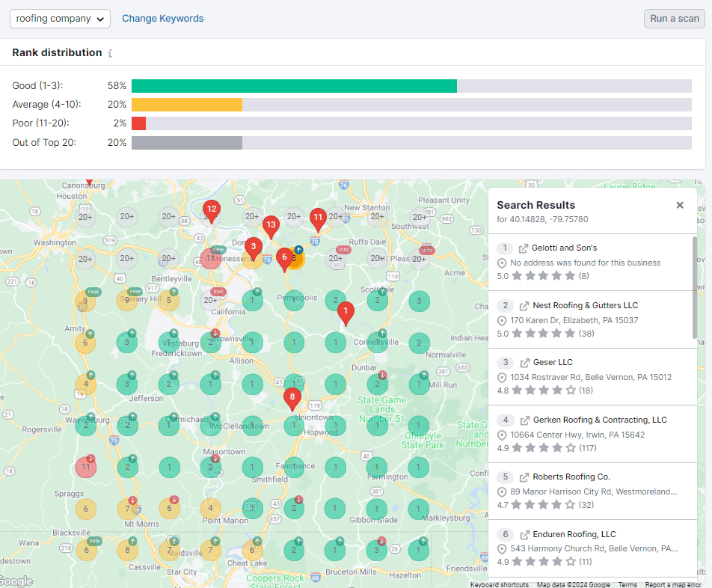Click the red grid point 11 near Spraggs

(86, 468)
